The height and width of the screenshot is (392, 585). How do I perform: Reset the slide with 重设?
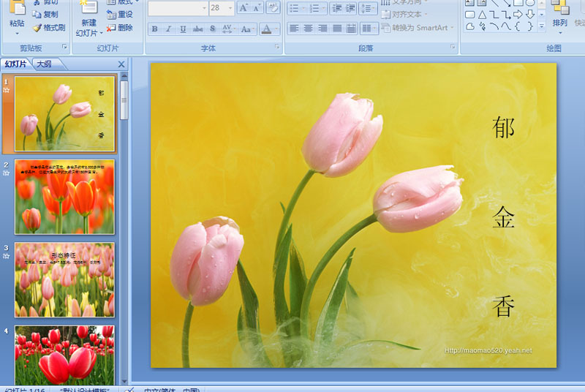(x=120, y=15)
